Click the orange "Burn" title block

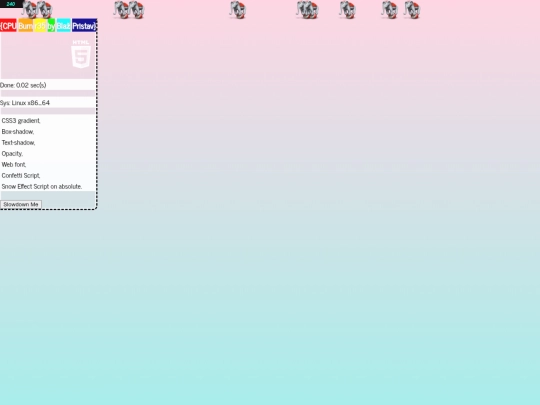click(25, 25)
